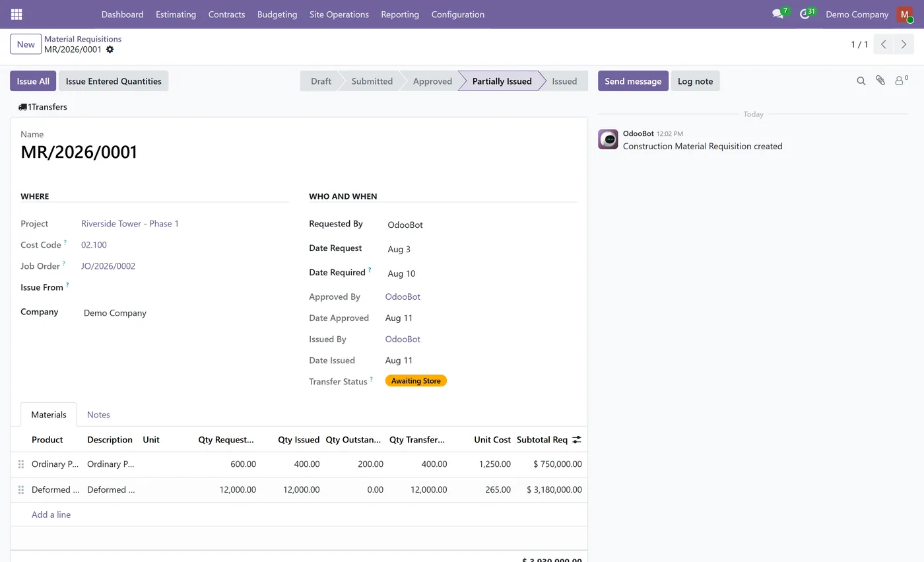924x562 pixels.
Task: Open the Configuration menu
Action: coord(458,14)
